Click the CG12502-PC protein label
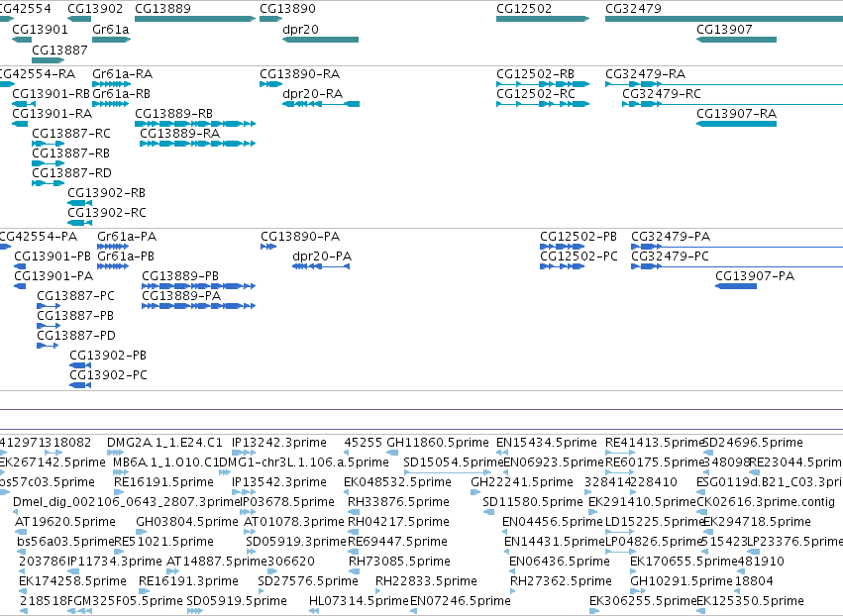Viewport: 843px width, 616px height. 580,256
